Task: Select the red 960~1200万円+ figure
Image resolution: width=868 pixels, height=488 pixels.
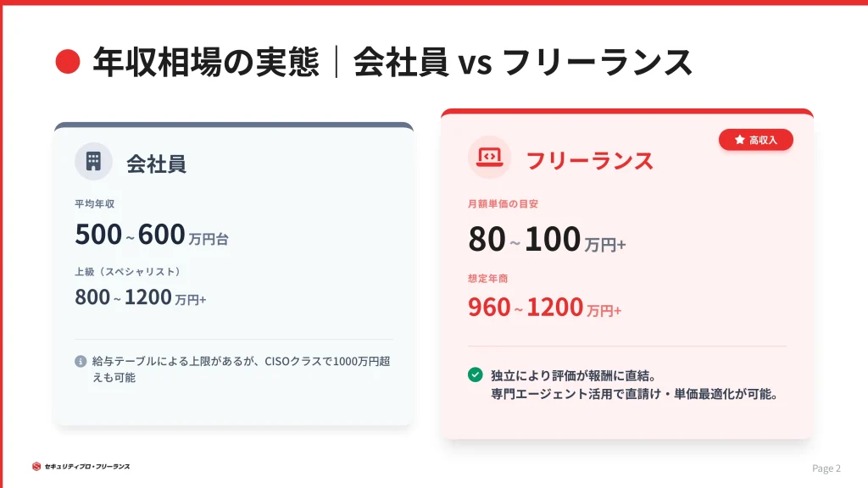Action: pyautogui.click(x=544, y=308)
